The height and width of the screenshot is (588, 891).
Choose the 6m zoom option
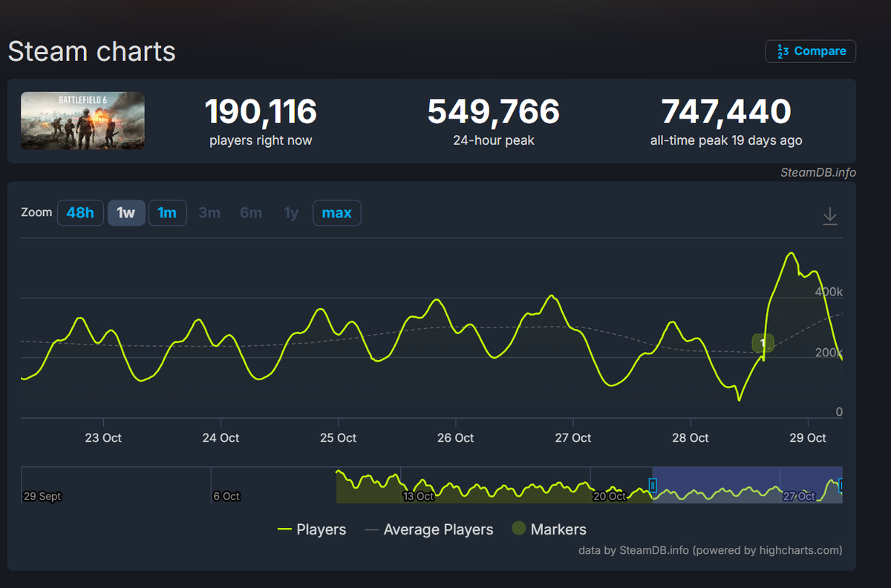(x=251, y=213)
